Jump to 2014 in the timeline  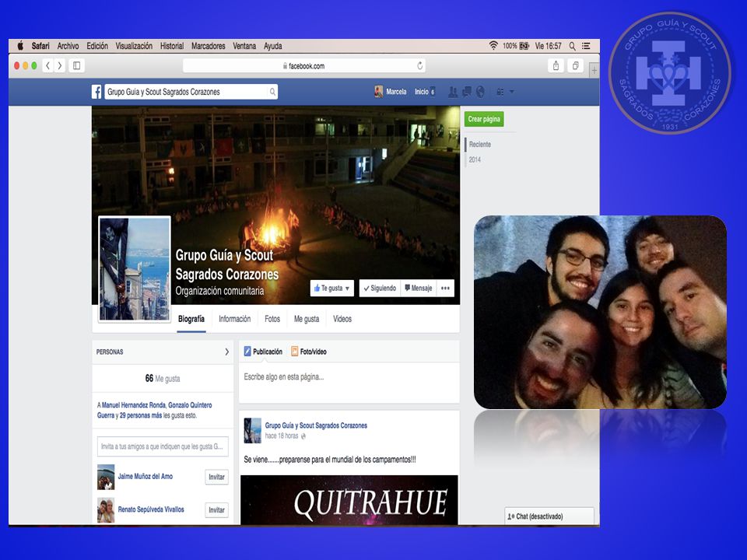click(475, 159)
